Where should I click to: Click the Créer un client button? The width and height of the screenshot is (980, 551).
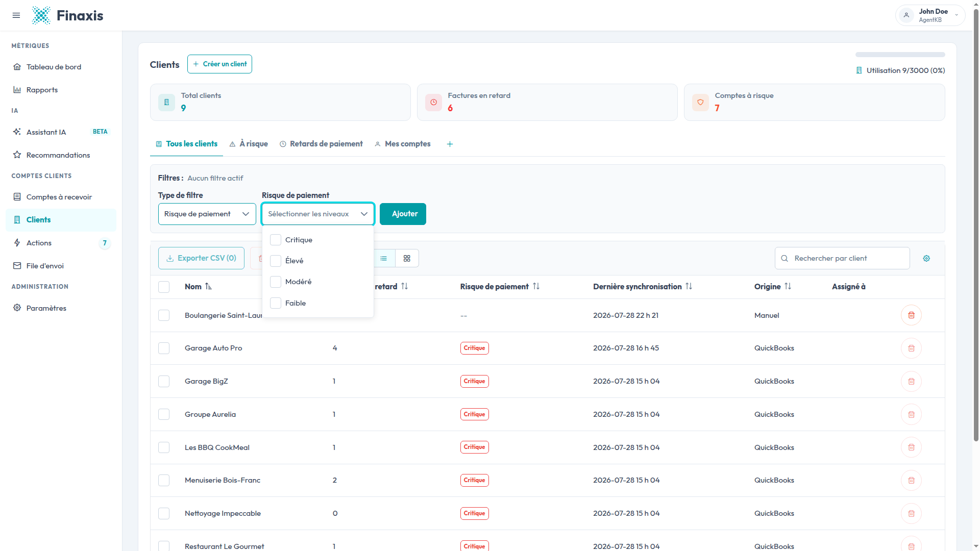219,64
